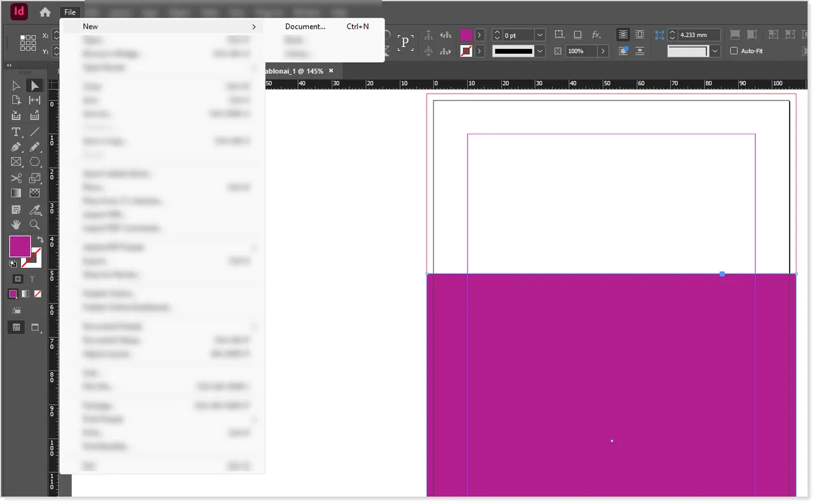Toggle wrap around bounding box
This screenshot has width=815, height=504.
pyautogui.click(x=640, y=34)
